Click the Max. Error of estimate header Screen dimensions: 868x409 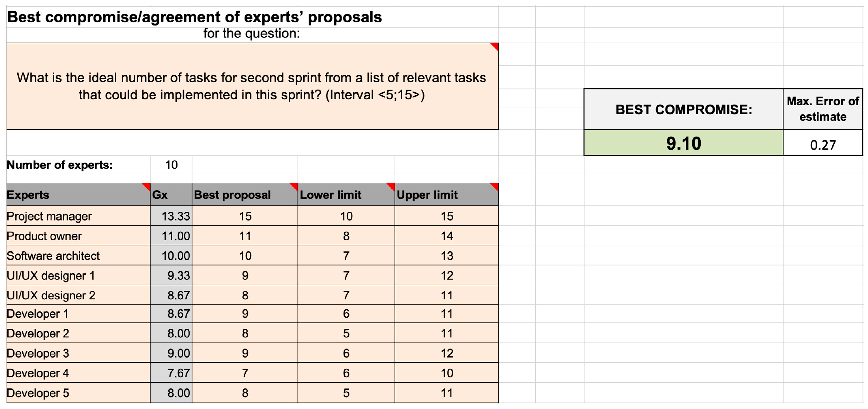pos(822,109)
